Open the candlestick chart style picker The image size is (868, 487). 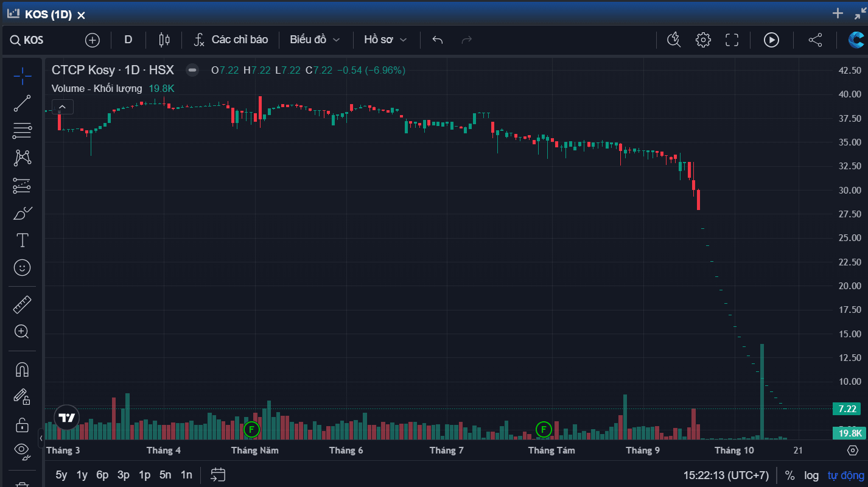click(x=164, y=40)
